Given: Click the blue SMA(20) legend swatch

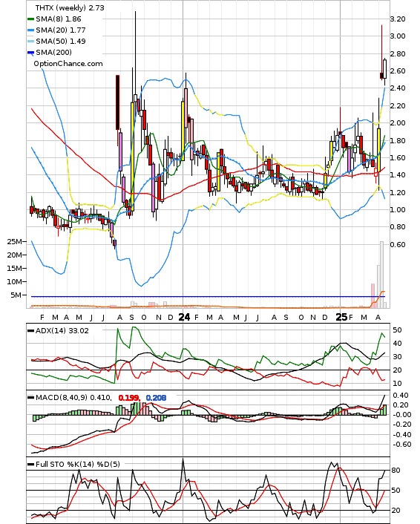Looking at the screenshot, I should pyautogui.click(x=30, y=30).
